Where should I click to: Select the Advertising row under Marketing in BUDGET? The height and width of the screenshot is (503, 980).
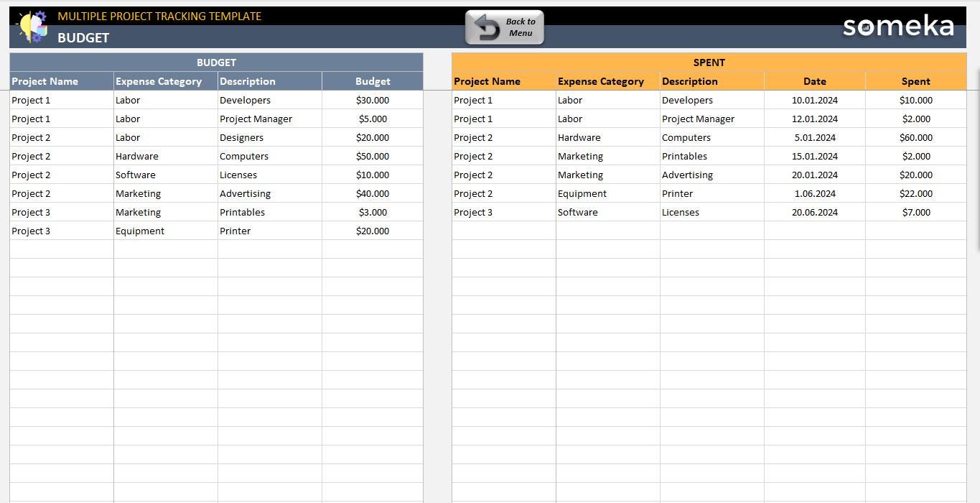[245, 193]
